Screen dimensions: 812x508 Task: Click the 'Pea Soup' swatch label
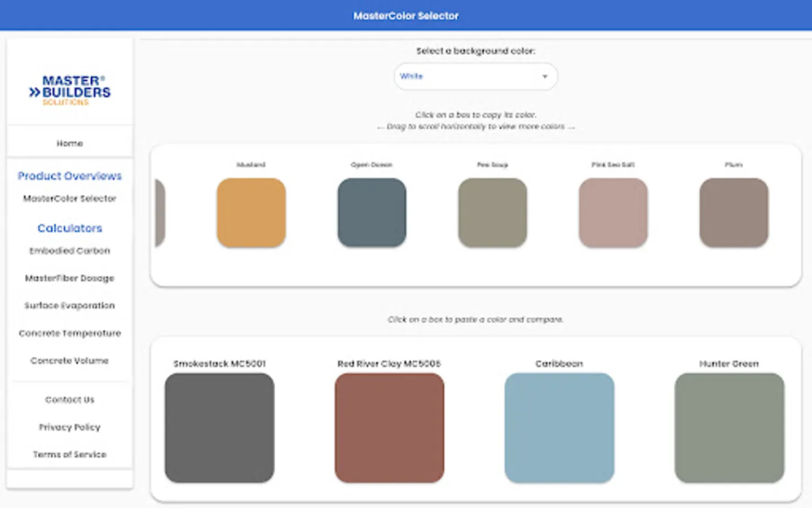[x=492, y=165]
